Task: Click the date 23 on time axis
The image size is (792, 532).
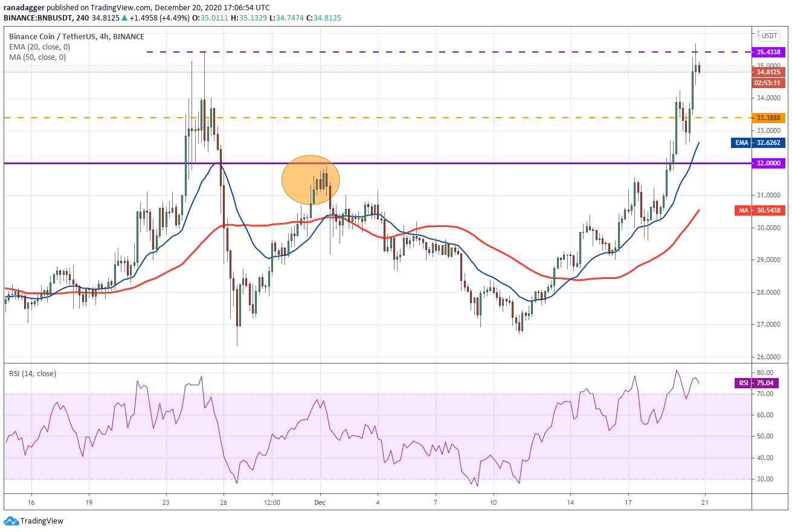Action: 166,502
